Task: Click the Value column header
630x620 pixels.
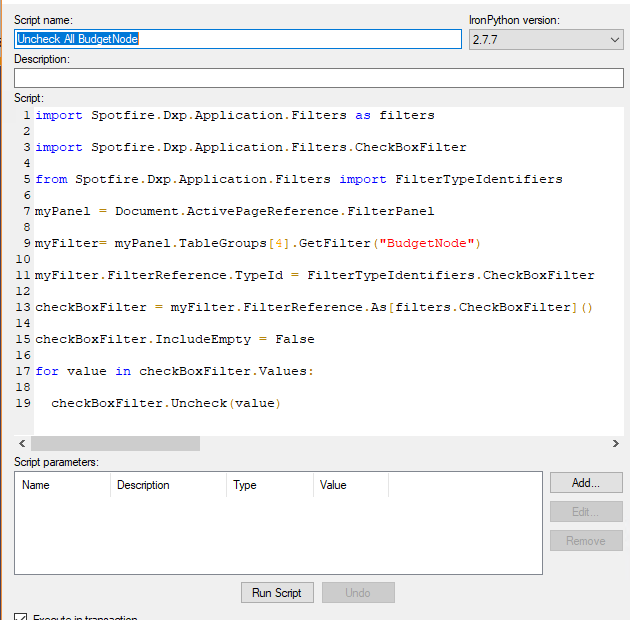Action: pos(351,485)
